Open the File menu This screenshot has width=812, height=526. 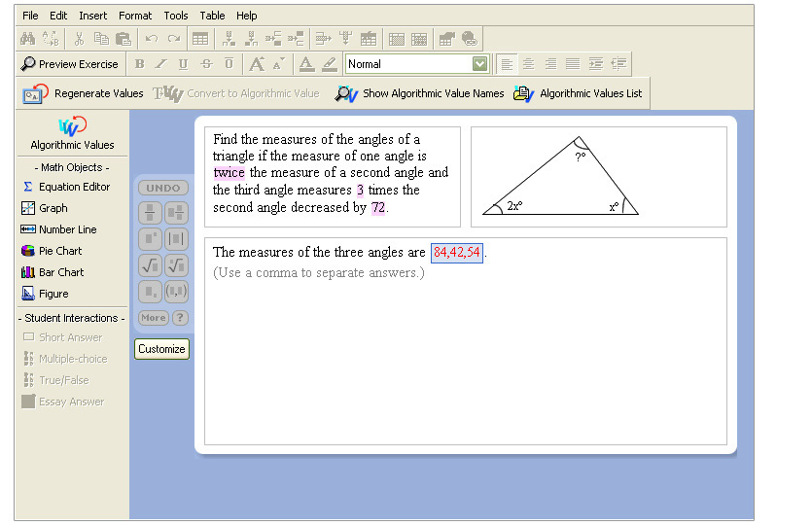coord(30,16)
